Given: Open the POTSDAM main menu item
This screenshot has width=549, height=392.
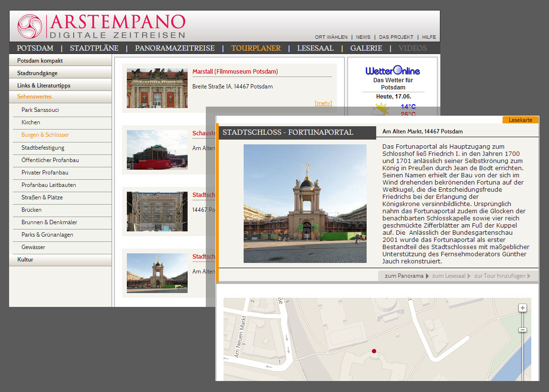Looking at the screenshot, I should pos(35,48).
